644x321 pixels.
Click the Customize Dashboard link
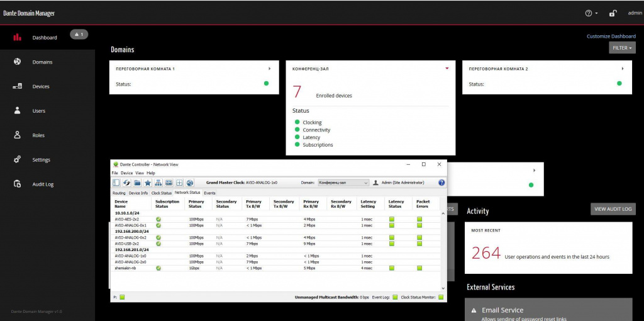click(611, 36)
